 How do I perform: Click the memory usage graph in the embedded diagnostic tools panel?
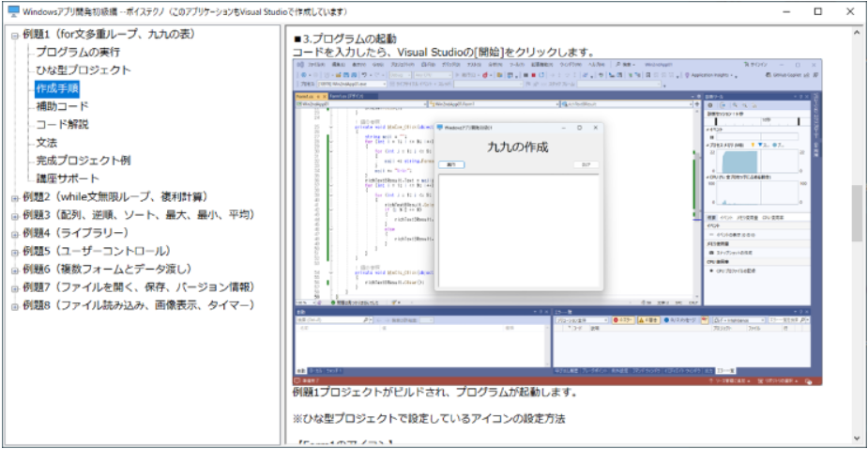tap(755, 162)
